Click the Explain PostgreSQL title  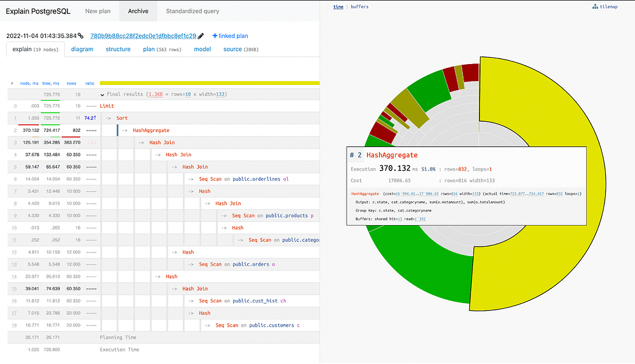[x=38, y=11]
